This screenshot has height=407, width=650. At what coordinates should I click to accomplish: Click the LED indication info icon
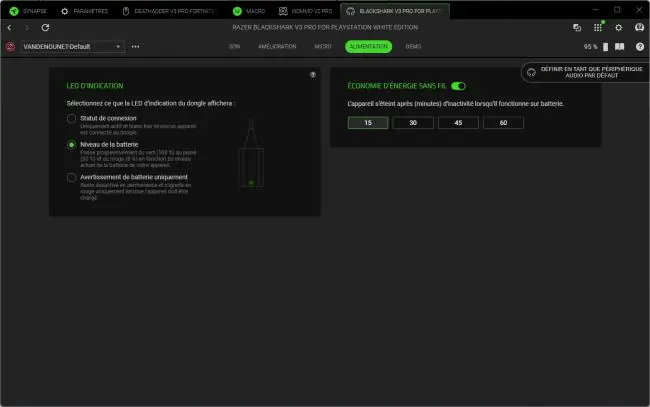click(313, 75)
